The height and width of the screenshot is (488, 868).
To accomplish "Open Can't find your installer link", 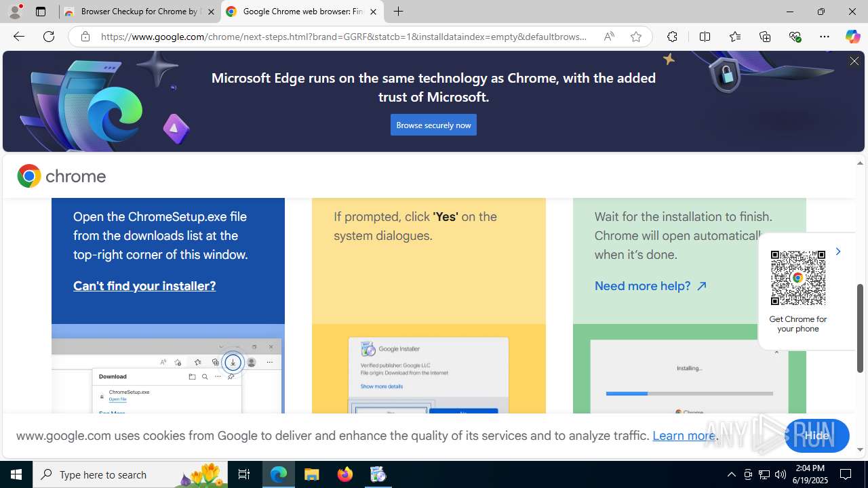I will pos(144,286).
